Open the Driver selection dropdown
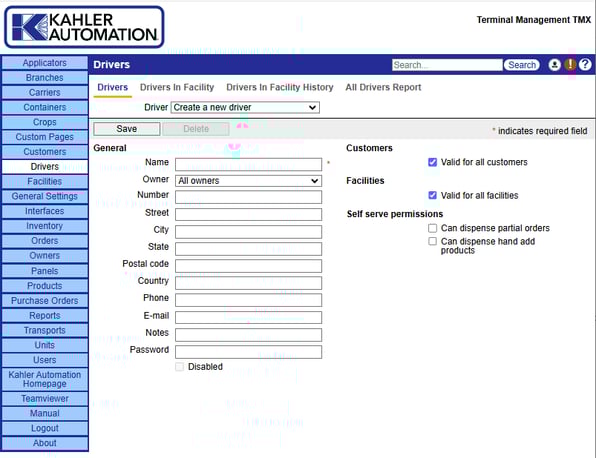This screenshot has width=596, height=458. 245,108
